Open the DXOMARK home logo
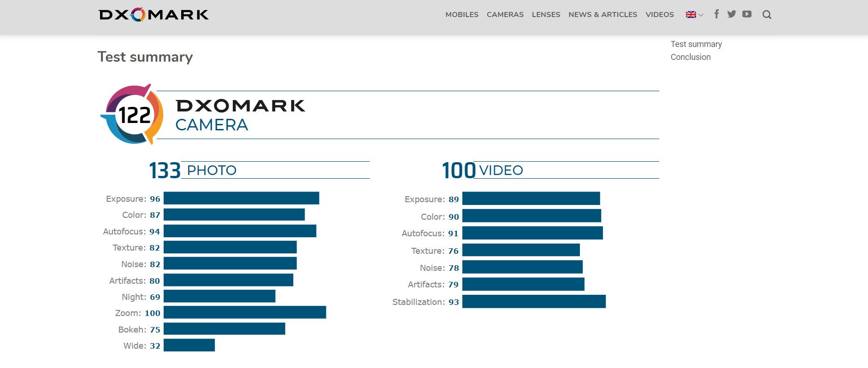 click(154, 15)
